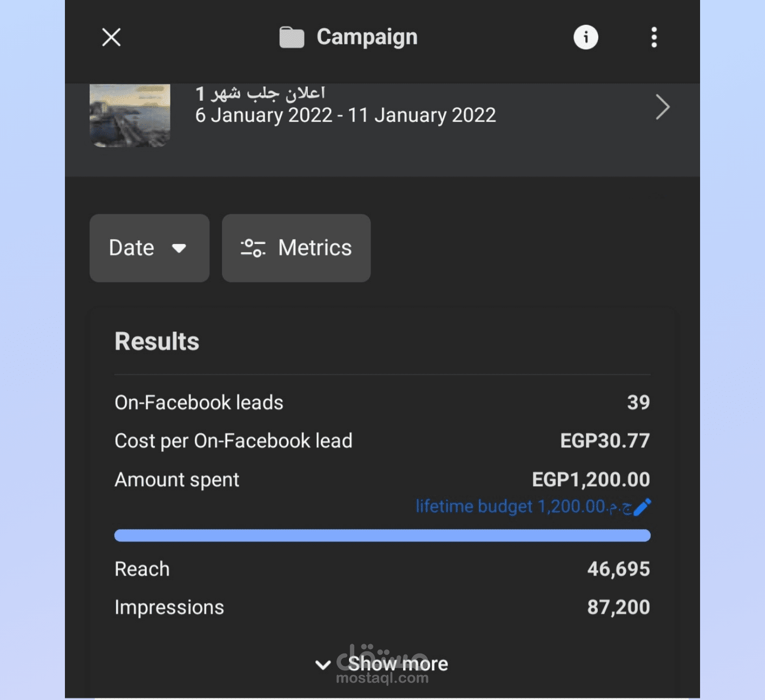Image resolution: width=765 pixels, height=700 pixels.
Task: Open the Date dropdown
Action: 149,248
